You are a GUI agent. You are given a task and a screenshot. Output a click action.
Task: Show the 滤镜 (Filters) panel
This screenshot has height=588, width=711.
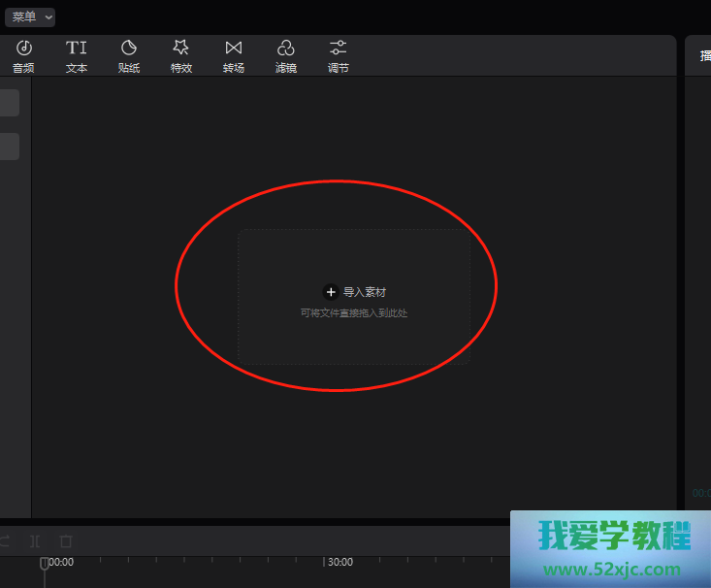point(285,56)
